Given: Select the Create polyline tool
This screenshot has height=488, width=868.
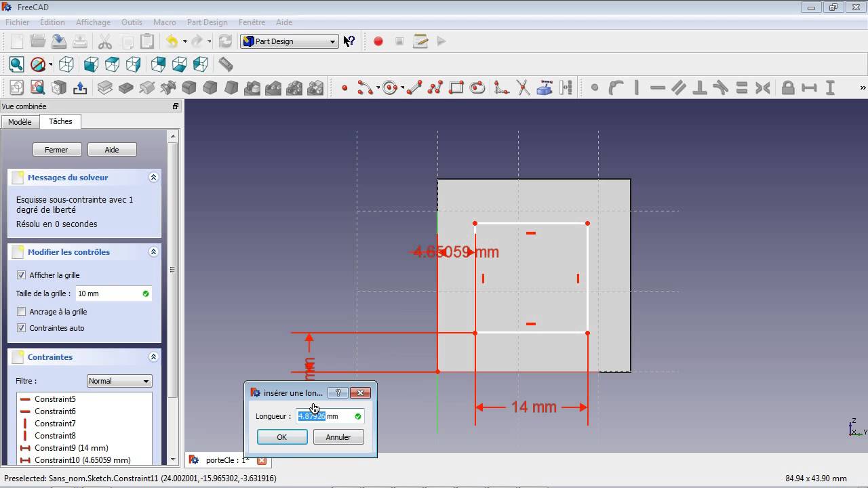Looking at the screenshot, I should tap(435, 87).
